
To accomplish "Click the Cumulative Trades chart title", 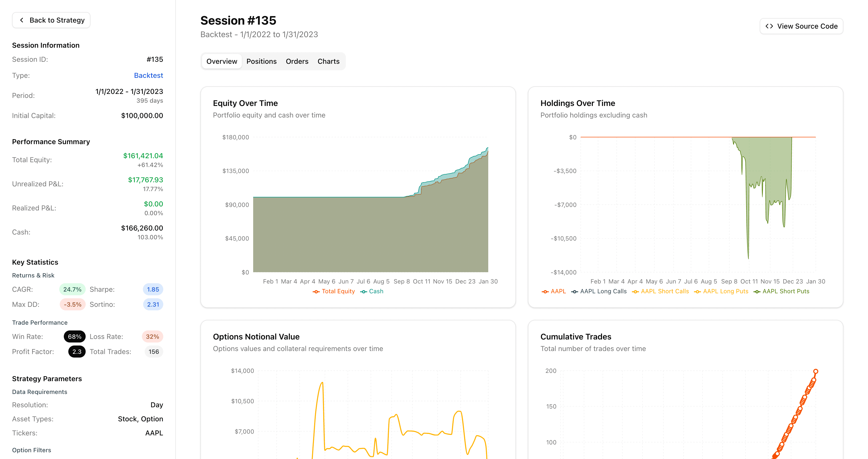I will (575, 337).
